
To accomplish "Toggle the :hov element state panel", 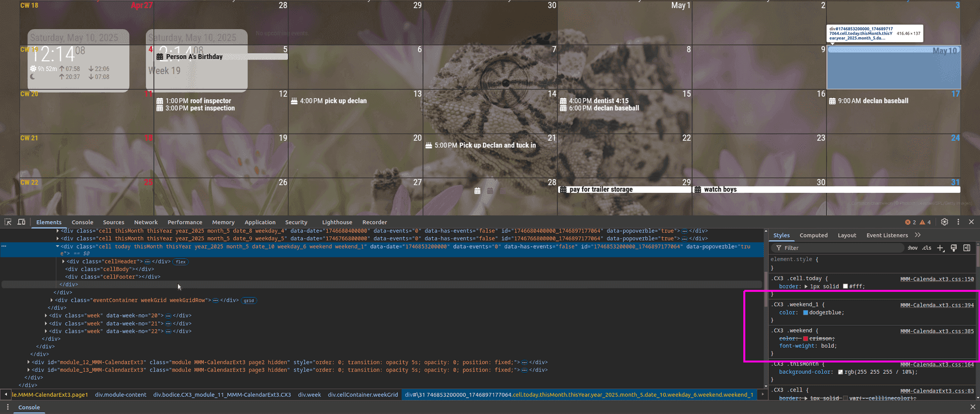I will click(912, 248).
